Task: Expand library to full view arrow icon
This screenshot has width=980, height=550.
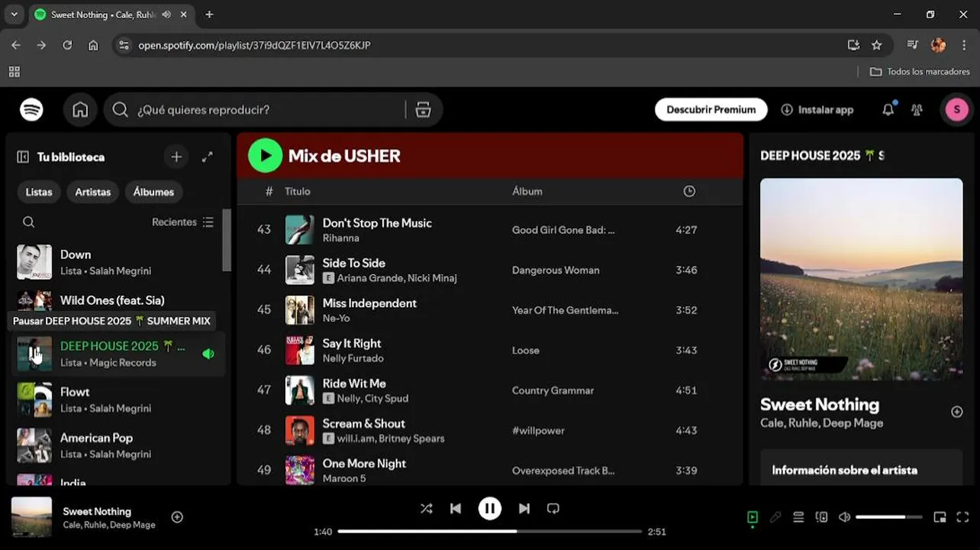Action: click(207, 157)
